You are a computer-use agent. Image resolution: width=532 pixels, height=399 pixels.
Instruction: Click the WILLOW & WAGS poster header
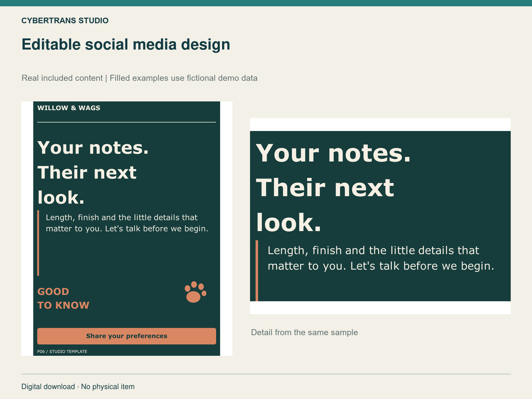[69, 108]
